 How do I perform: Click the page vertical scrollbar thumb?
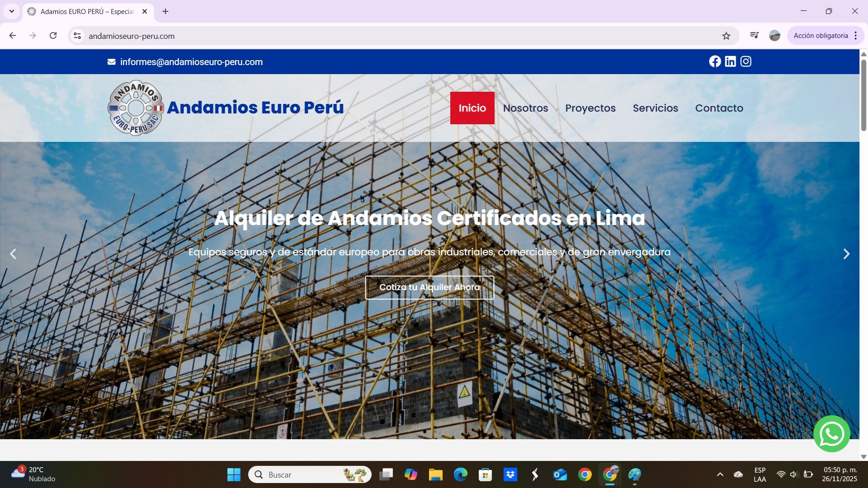pyautogui.click(x=863, y=95)
